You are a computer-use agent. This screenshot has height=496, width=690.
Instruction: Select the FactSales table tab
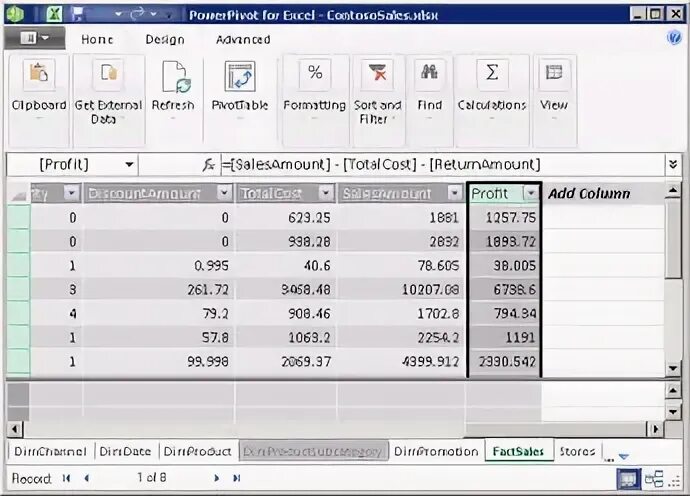point(518,452)
